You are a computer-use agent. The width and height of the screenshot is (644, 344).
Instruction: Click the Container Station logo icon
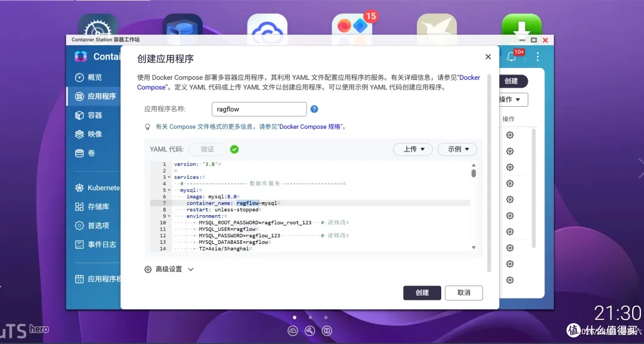point(81,57)
